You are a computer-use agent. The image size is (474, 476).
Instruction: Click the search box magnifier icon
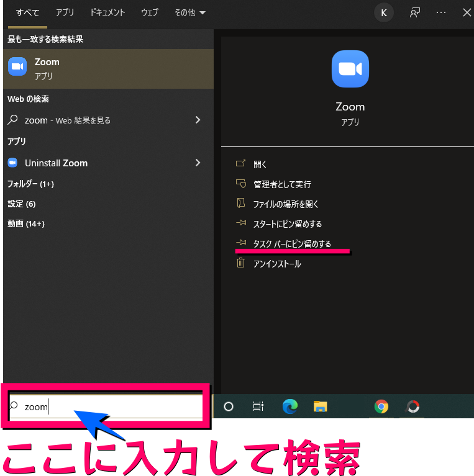tap(14, 405)
